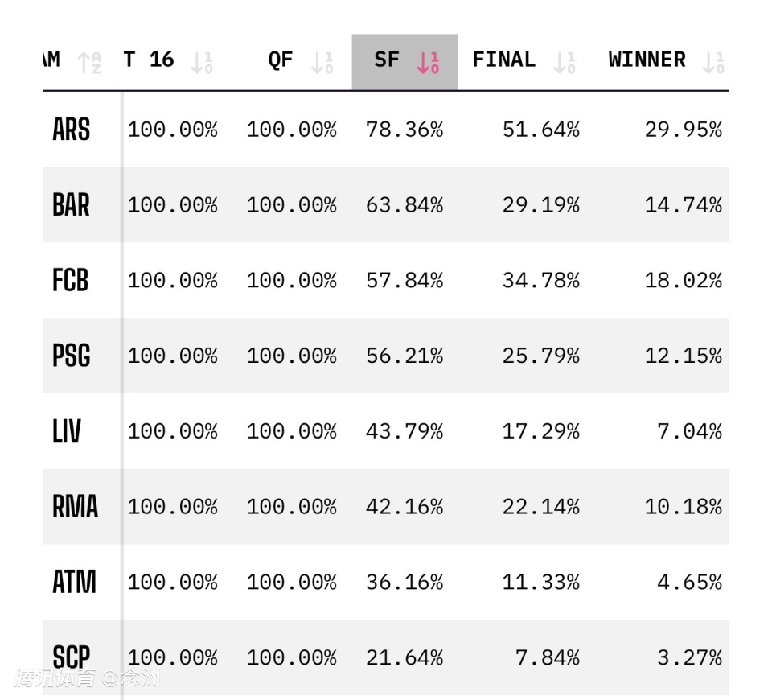Sort by the T 16 column icon

201,62
